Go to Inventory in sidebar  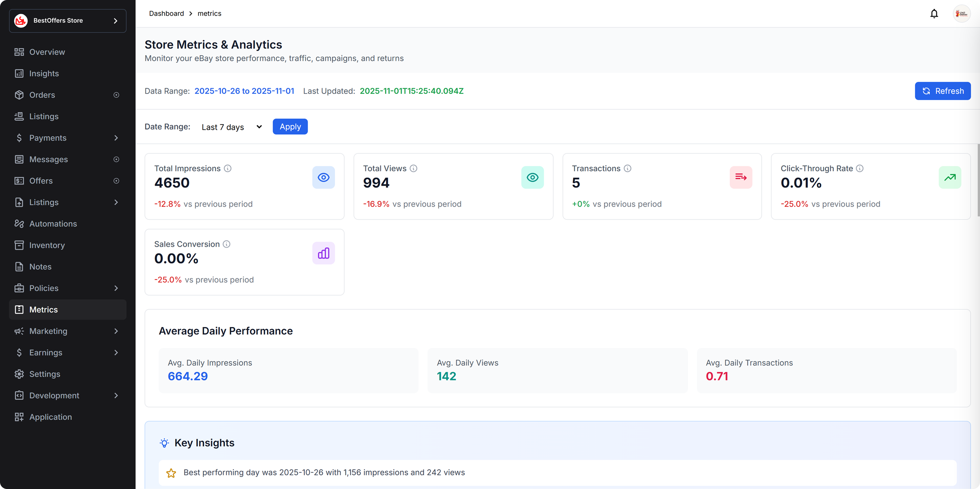(47, 245)
